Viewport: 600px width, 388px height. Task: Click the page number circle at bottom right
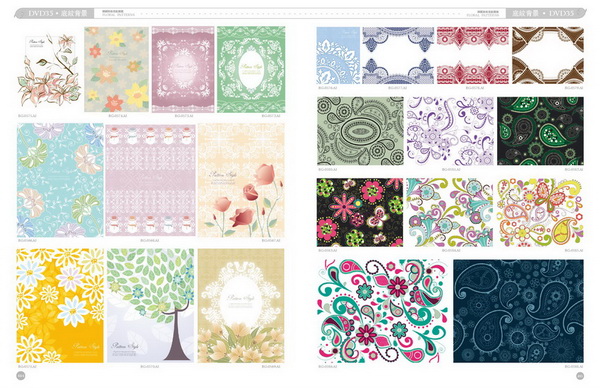point(580,376)
